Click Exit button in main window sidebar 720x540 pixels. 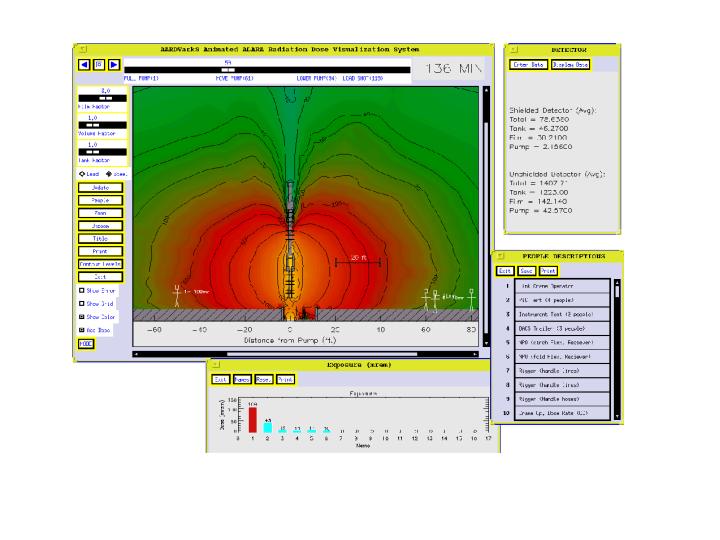pyautogui.click(x=100, y=277)
